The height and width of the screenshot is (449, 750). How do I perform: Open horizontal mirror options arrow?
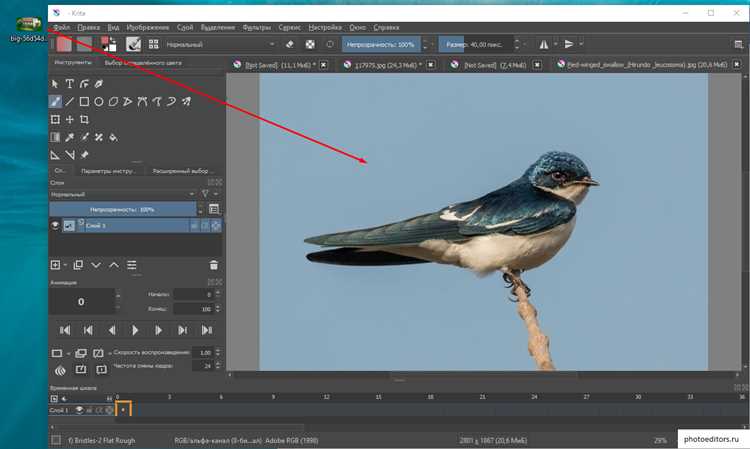(555, 44)
